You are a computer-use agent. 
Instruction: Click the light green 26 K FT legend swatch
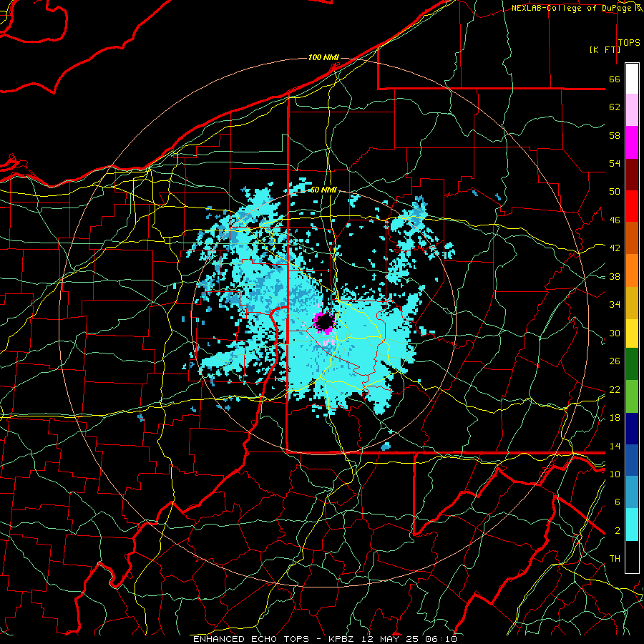632,396
